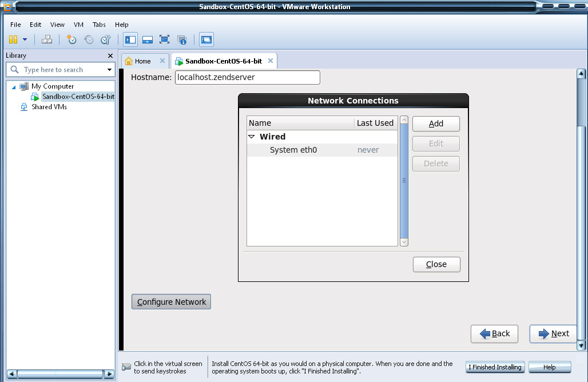Click the Hostname input field
This screenshot has width=588, height=382.
(x=248, y=78)
